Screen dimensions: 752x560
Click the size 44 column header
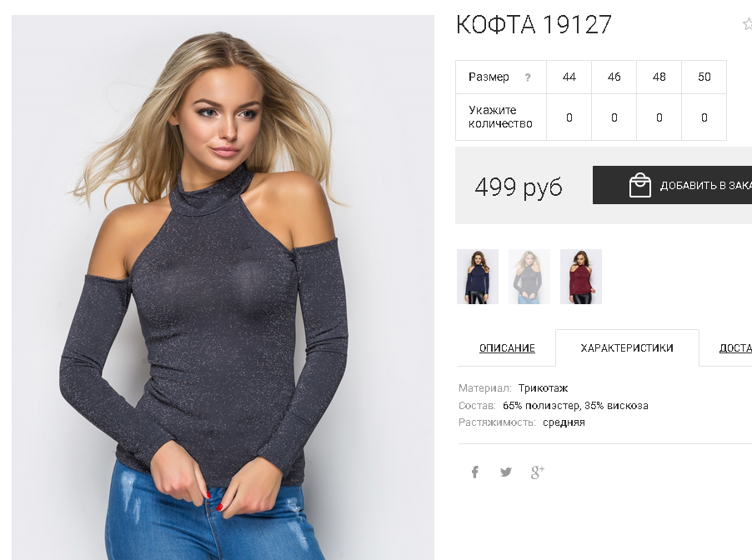coord(569,77)
